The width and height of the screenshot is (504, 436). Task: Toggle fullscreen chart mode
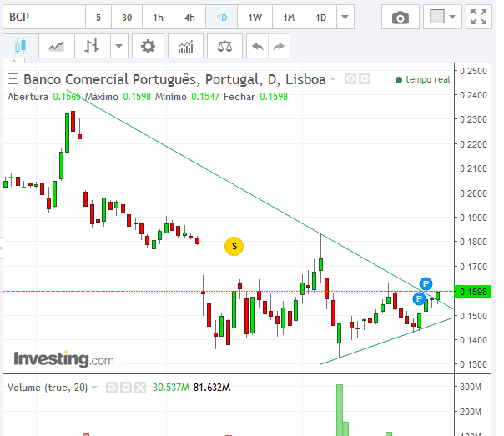479,17
